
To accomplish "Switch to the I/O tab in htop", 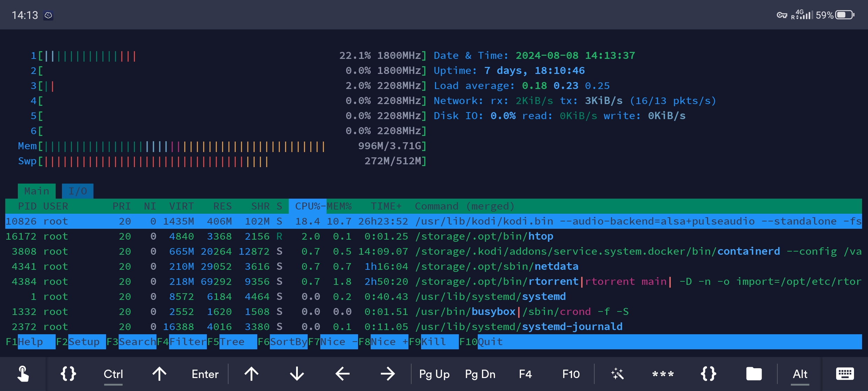I will point(78,191).
